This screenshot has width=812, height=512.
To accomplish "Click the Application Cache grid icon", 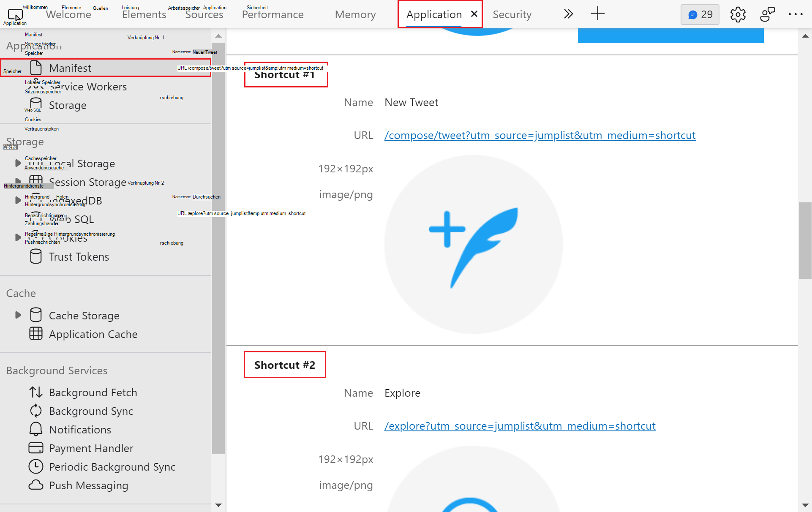I will coord(36,334).
